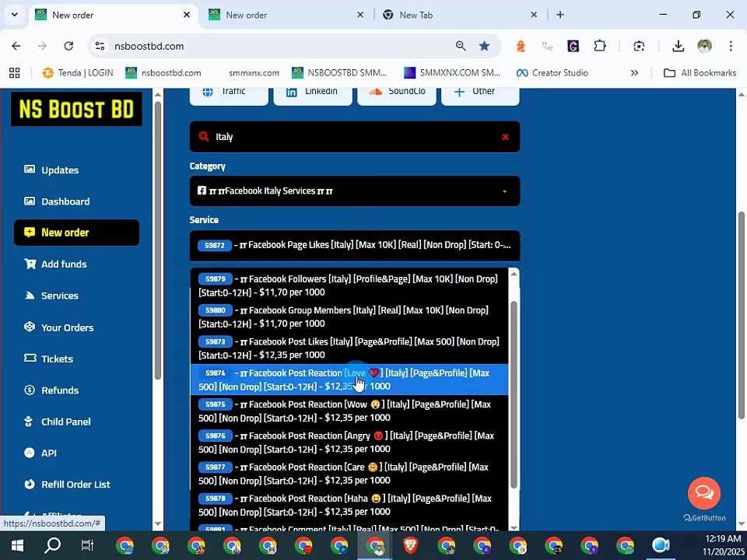
Task: Open Tickets in the sidebar
Action: 48,359
